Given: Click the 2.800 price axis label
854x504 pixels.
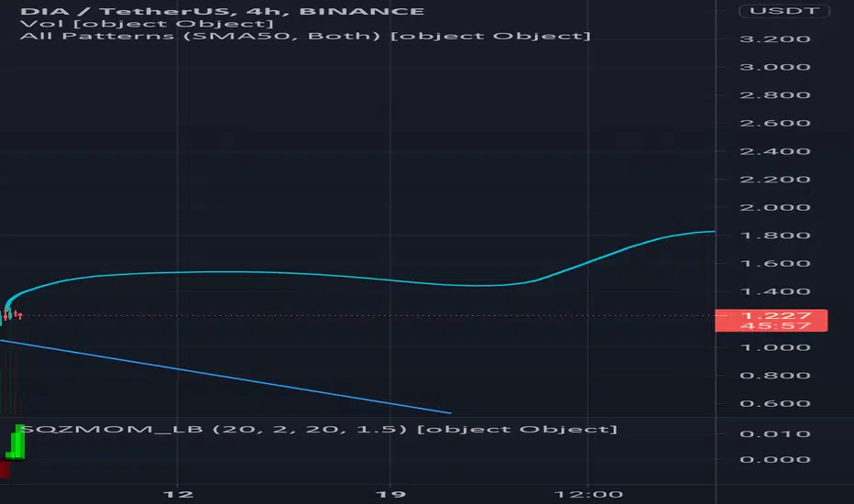Looking at the screenshot, I should click(x=775, y=94).
